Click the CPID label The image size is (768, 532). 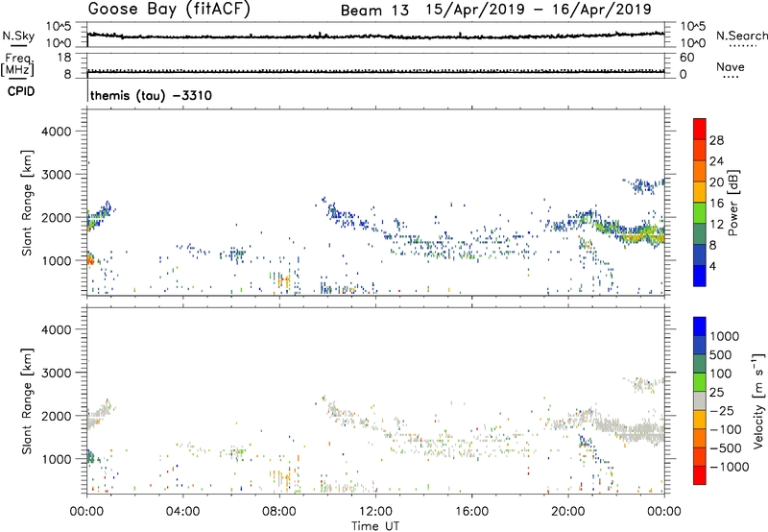coord(21,91)
